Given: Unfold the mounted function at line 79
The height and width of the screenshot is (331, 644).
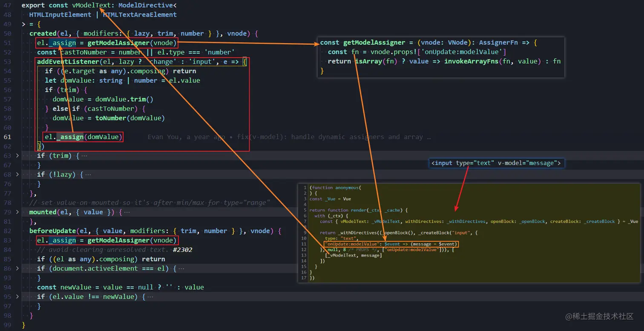Looking at the screenshot, I should (x=17, y=212).
